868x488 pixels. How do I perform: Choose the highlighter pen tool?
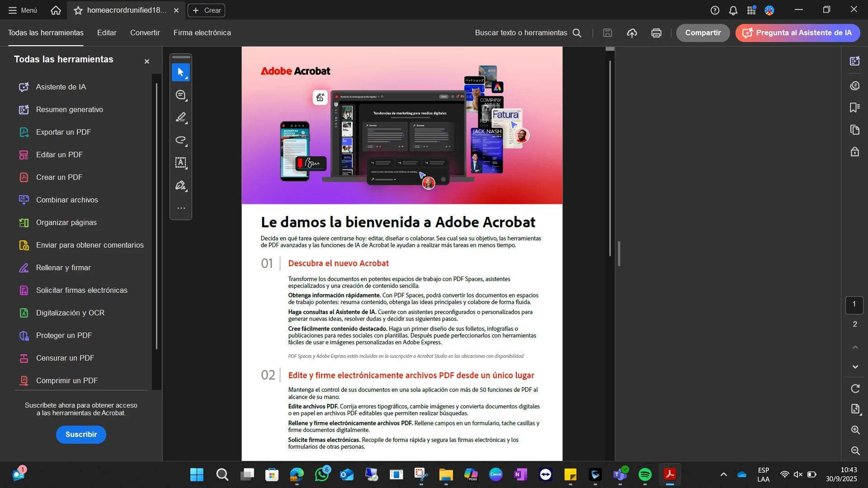[x=181, y=117]
